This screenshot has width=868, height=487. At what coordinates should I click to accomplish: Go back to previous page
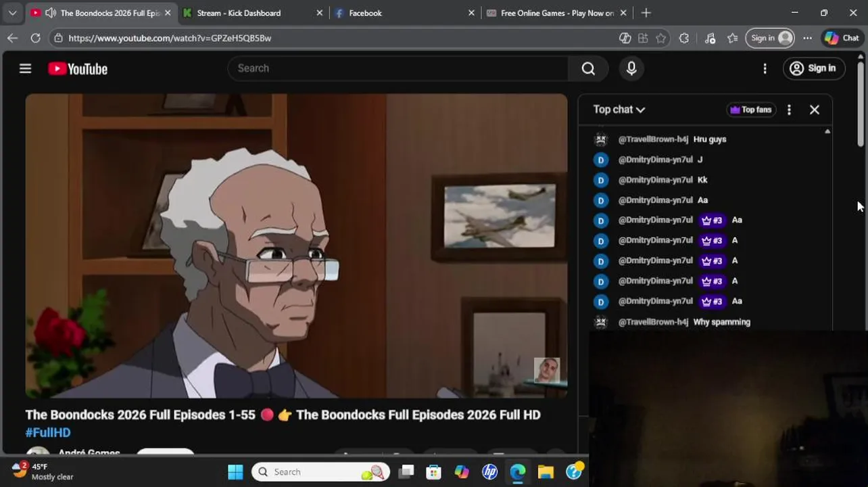point(12,38)
